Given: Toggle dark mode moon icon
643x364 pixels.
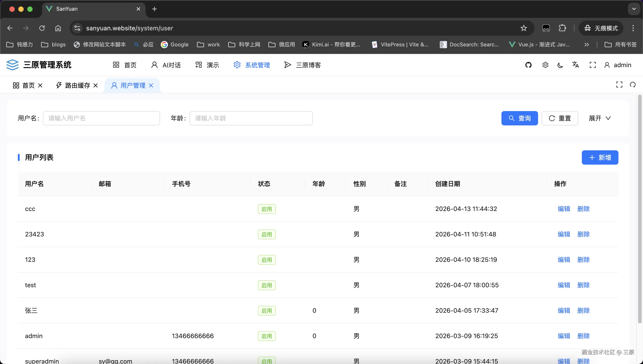Looking at the screenshot, I should [x=560, y=65].
